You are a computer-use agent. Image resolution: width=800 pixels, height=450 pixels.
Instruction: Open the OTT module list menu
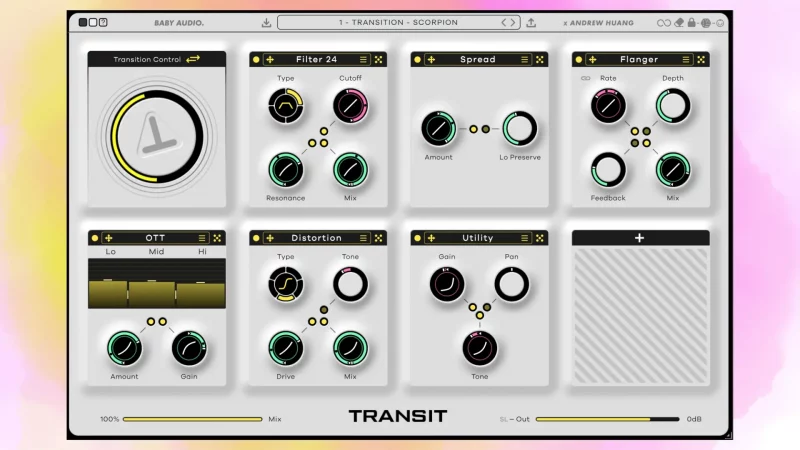[203, 238]
